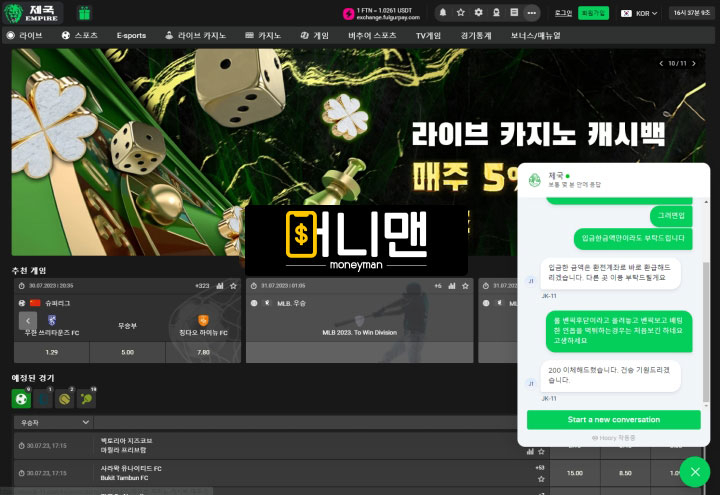Toggle favorite star on MLB 우승 card

[465, 286]
